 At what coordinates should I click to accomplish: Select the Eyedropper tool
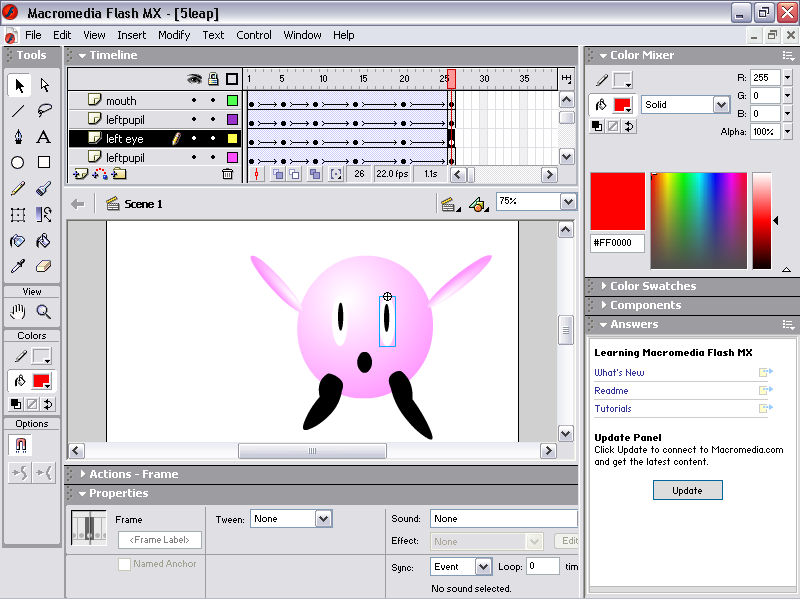tap(18, 267)
